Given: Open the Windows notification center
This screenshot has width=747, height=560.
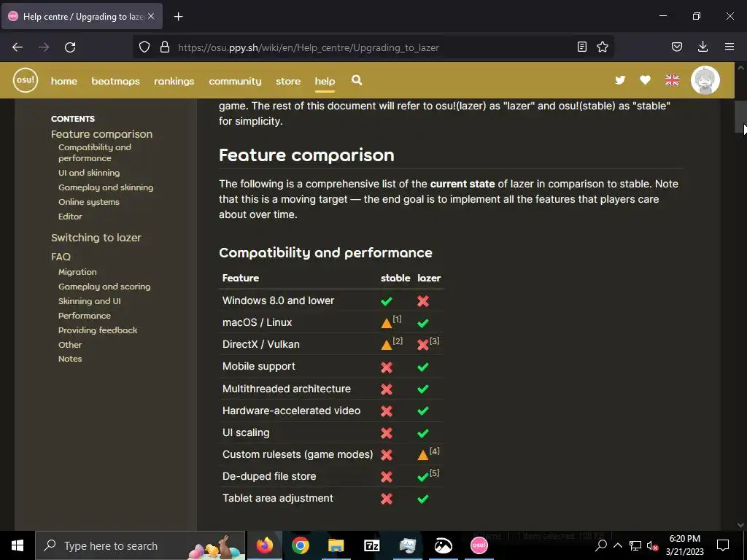Looking at the screenshot, I should [723, 545].
